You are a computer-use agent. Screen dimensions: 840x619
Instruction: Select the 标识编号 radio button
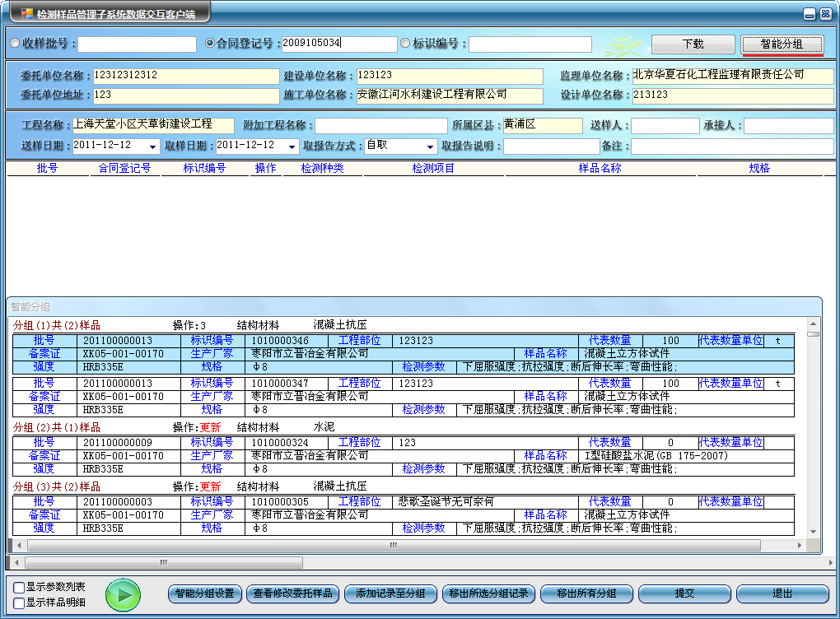(405, 44)
